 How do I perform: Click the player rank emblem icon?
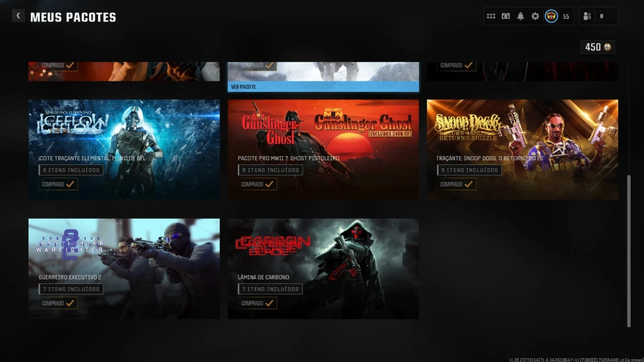point(551,16)
